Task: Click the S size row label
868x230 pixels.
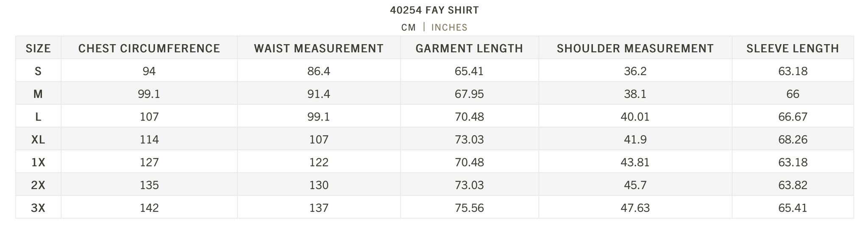Action: [38, 71]
